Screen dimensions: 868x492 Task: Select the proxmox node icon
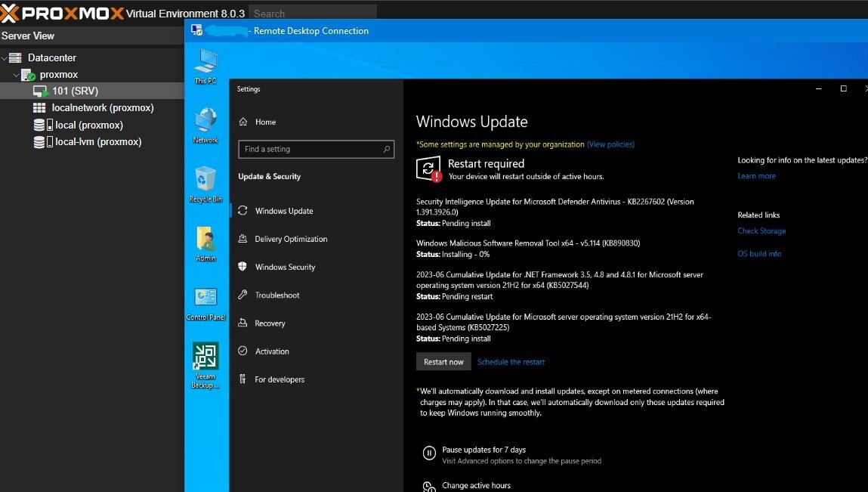point(28,75)
